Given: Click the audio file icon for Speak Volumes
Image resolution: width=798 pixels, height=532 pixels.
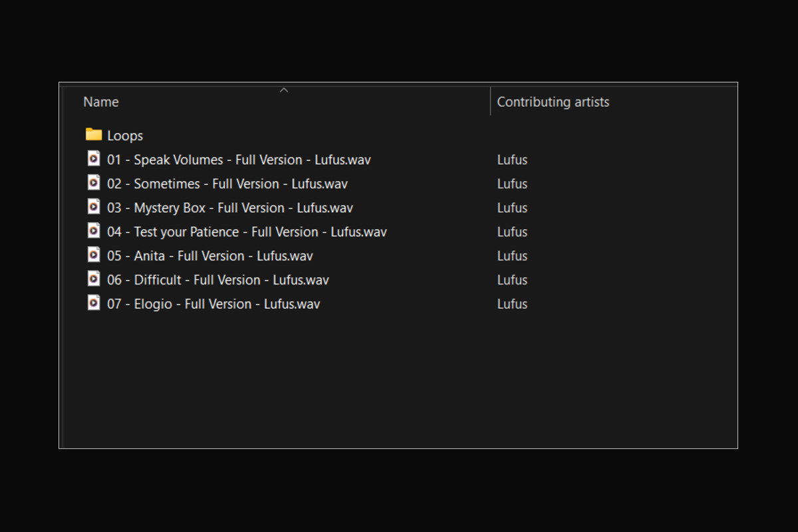Looking at the screenshot, I should [x=94, y=159].
